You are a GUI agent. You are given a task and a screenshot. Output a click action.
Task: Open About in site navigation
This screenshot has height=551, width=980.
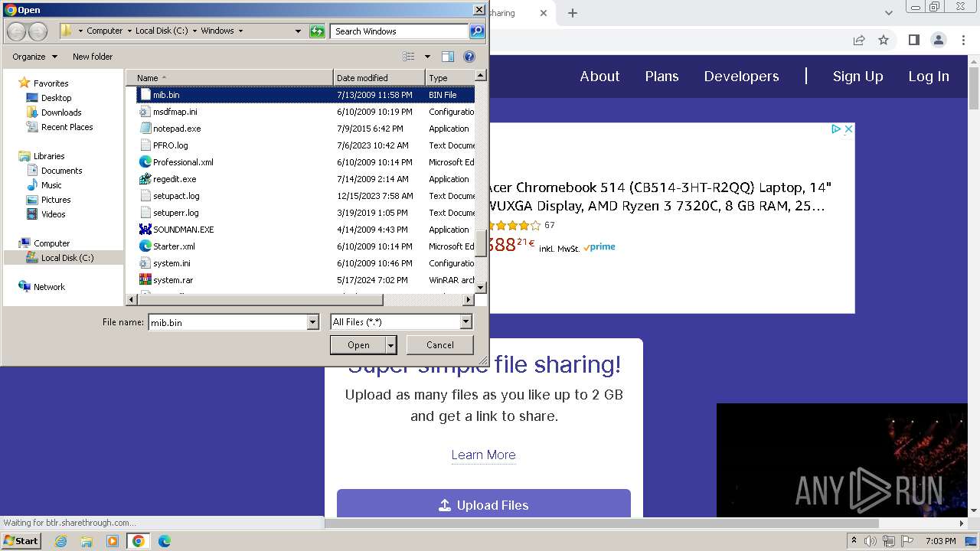point(599,77)
